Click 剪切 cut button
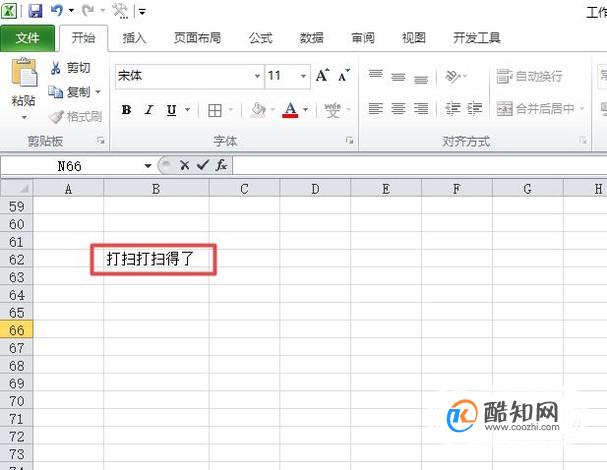The image size is (607, 470). pos(70,68)
